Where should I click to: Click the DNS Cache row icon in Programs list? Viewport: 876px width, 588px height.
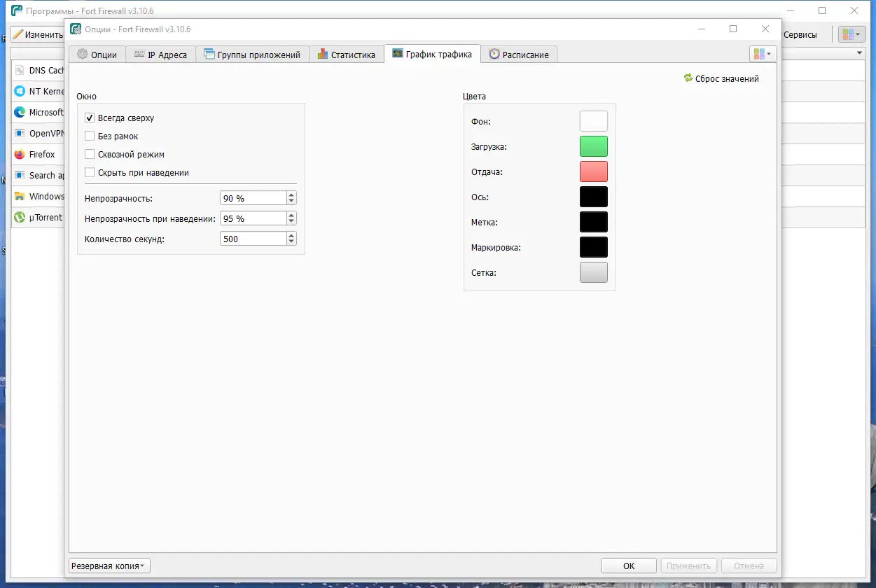tap(20, 71)
